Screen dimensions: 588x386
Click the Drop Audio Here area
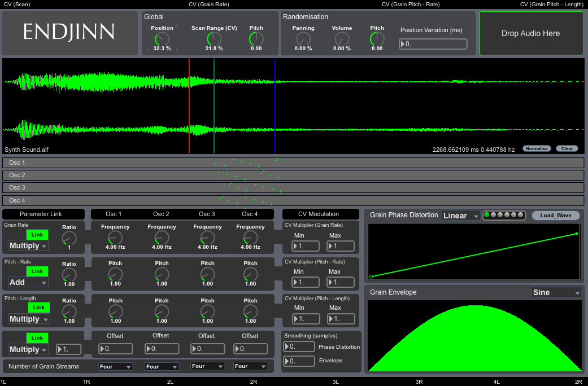[531, 33]
